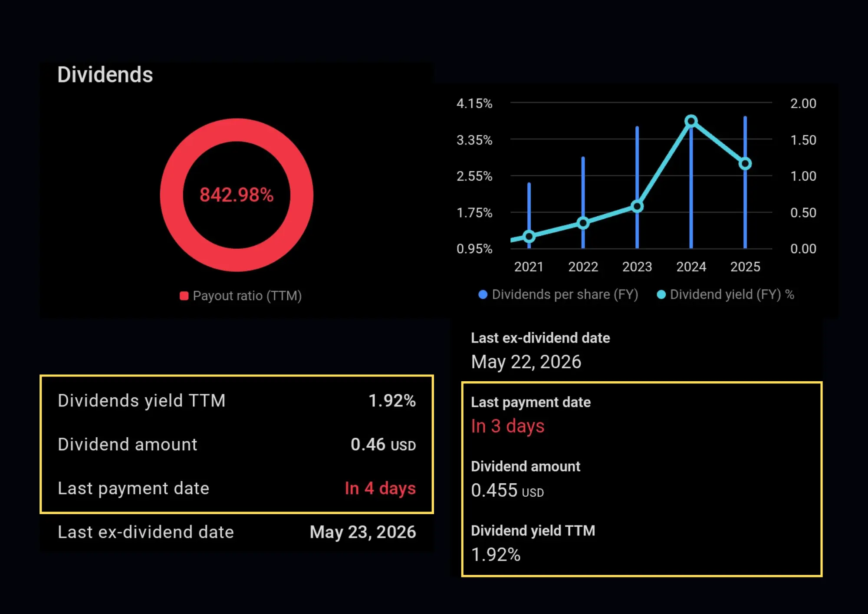Click the red 'In 4 days' payment date
The width and height of the screenshot is (868, 614).
point(380,489)
